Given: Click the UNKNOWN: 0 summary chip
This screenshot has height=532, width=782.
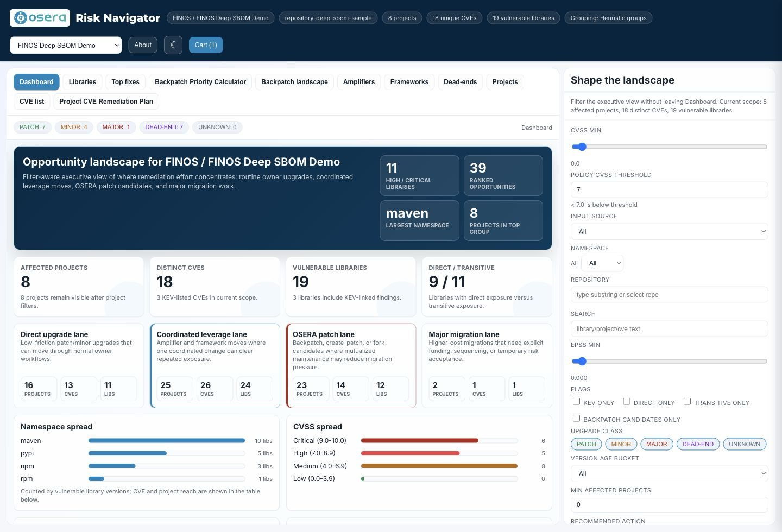Looking at the screenshot, I should coord(217,127).
